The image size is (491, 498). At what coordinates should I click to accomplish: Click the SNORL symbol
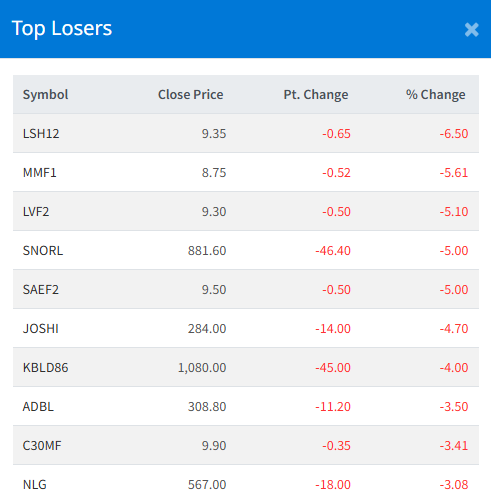pyautogui.click(x=43, y=251)
